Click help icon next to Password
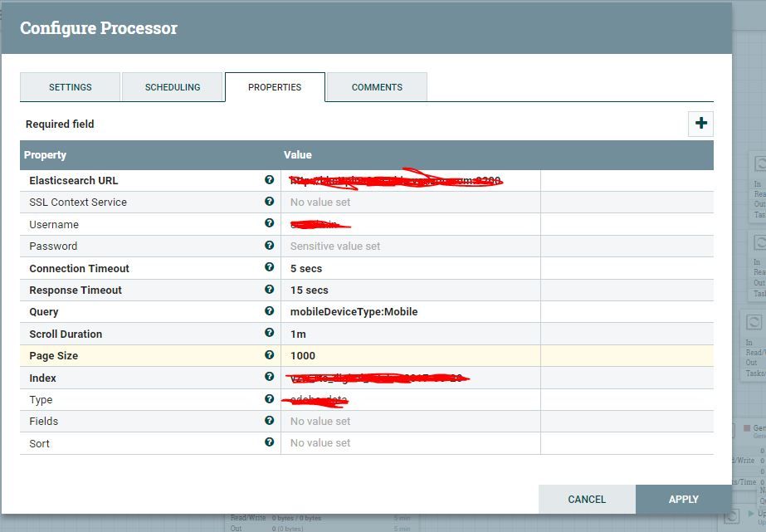Viewport: 766px width, 532px height. pos(270,246)
